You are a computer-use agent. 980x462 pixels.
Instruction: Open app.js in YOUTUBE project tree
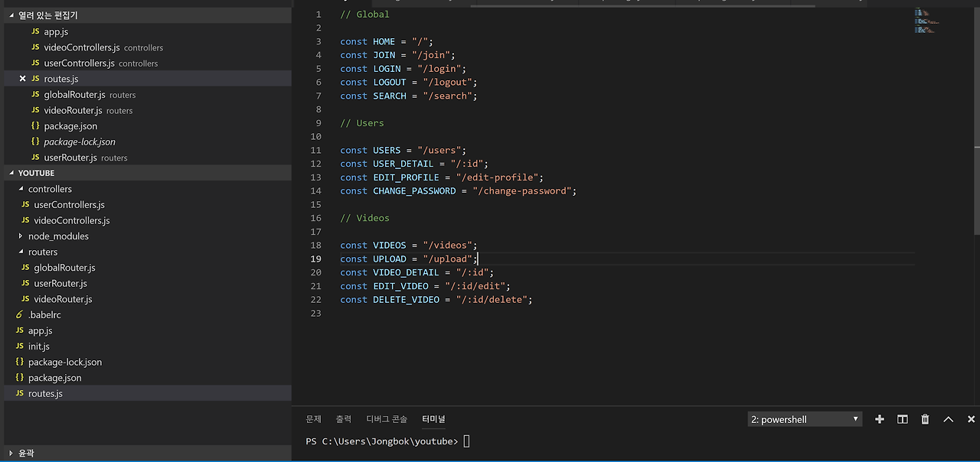click(x=148, y=330)
